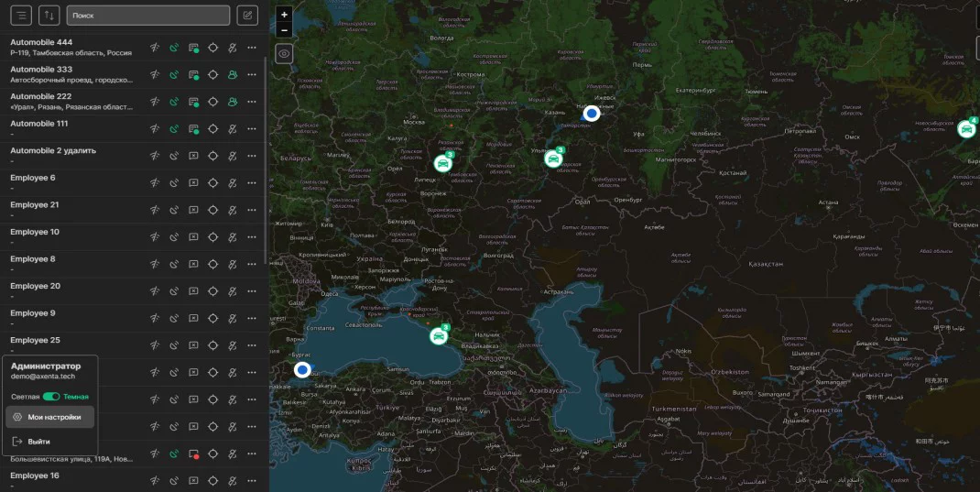Click the green satellite icon for Automobile 444
Viewport: 980px width, 492px height.
click(x=174, y=48)
